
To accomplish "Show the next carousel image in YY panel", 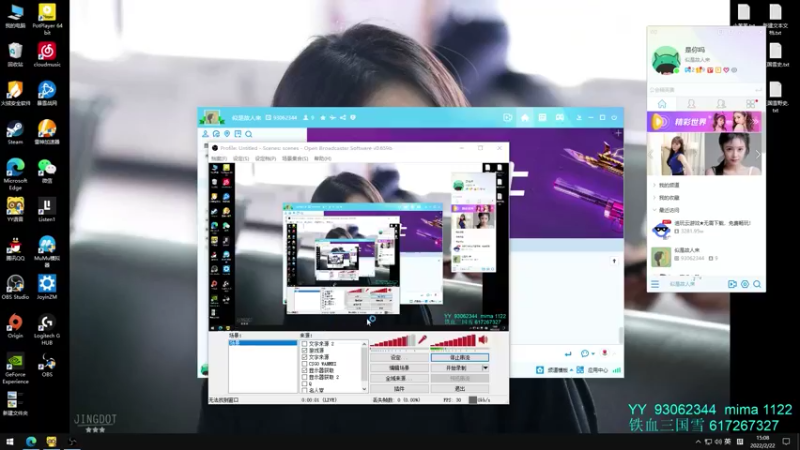I will [758, 155].
